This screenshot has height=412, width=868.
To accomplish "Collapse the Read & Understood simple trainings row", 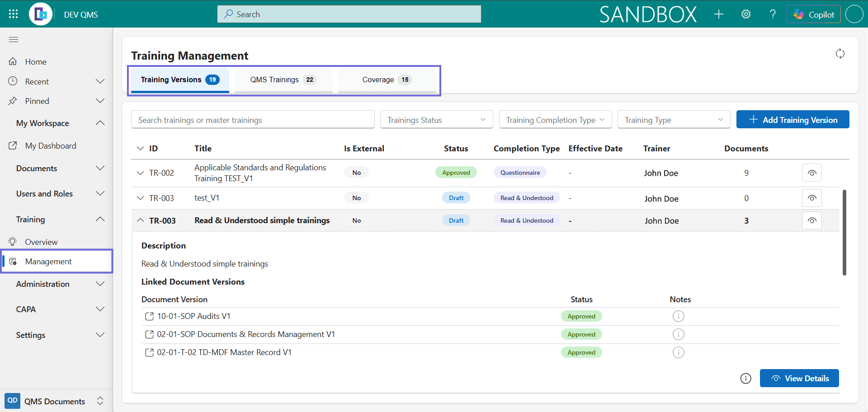I will 140,220.
